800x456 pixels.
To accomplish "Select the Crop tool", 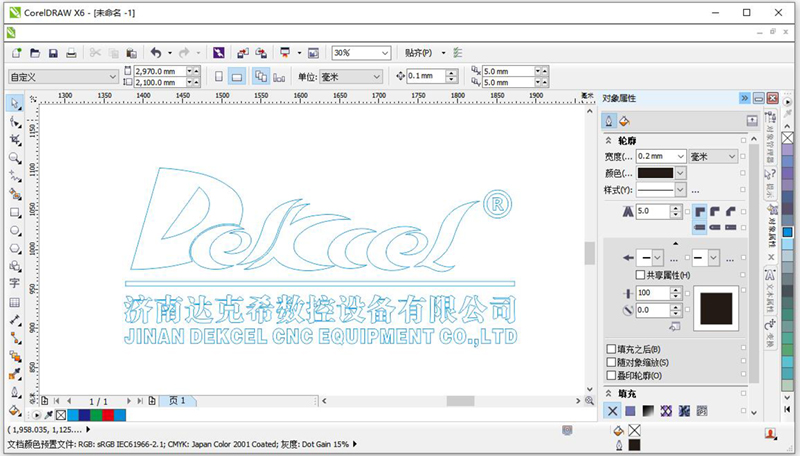I will [15, 140].
